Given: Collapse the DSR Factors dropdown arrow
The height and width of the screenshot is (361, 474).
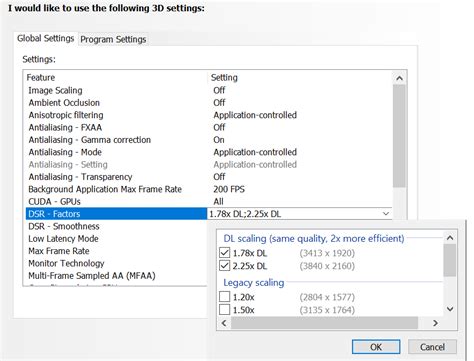Looking at the screenshot, I should (x=386, y=214).
